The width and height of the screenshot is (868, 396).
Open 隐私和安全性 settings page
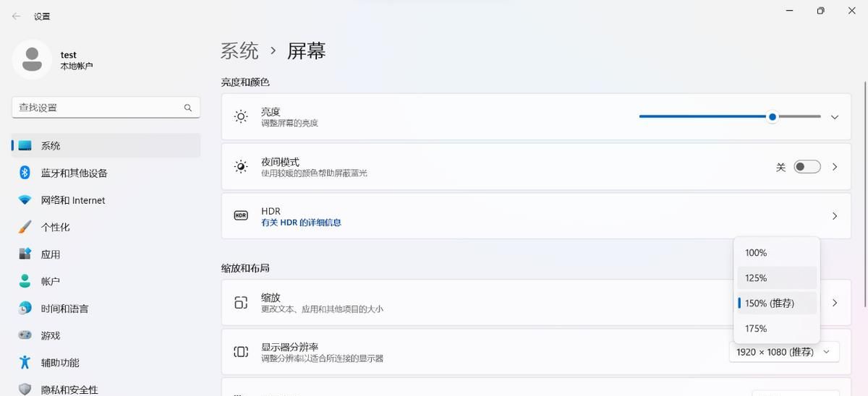106,389
